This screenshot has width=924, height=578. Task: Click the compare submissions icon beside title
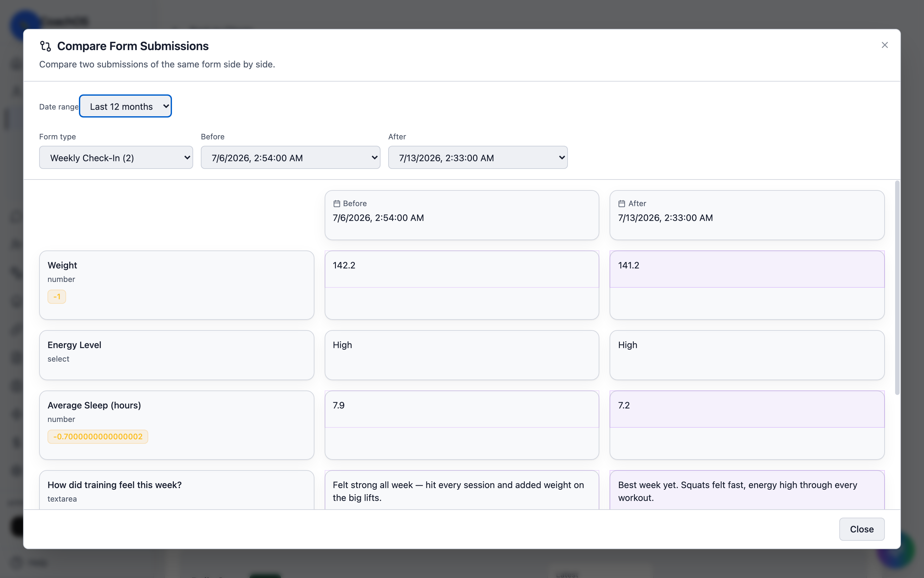click(x=46, y=46)
